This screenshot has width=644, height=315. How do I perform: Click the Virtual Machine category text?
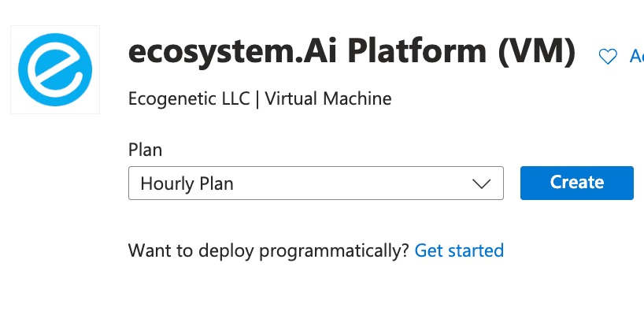pyautogui.click(x=328, y=99)
